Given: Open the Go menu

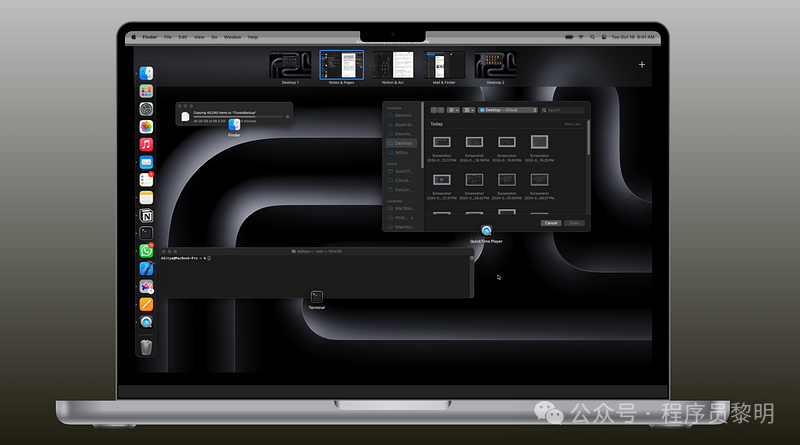Looking at the screenshot, I should point(214,37).
